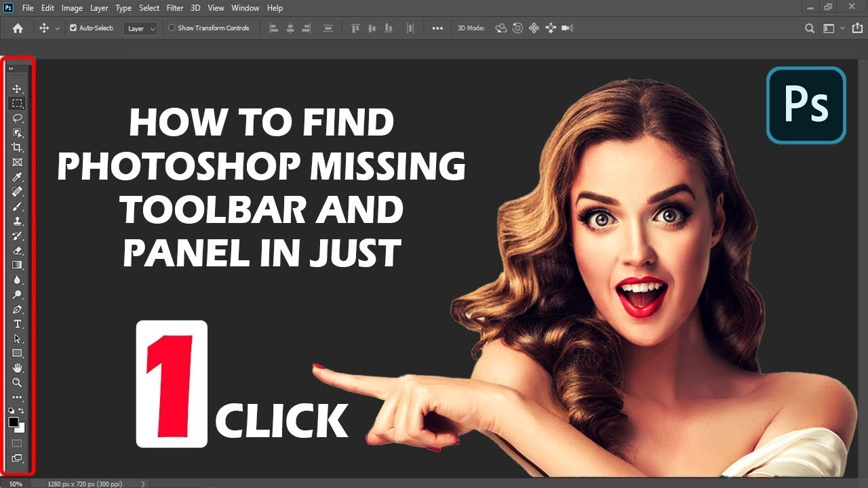Image resolution: width=868 pixels, height=488 pixels.
Task: Choose the 3D Pan mode icon
Action: pos(534,28)
